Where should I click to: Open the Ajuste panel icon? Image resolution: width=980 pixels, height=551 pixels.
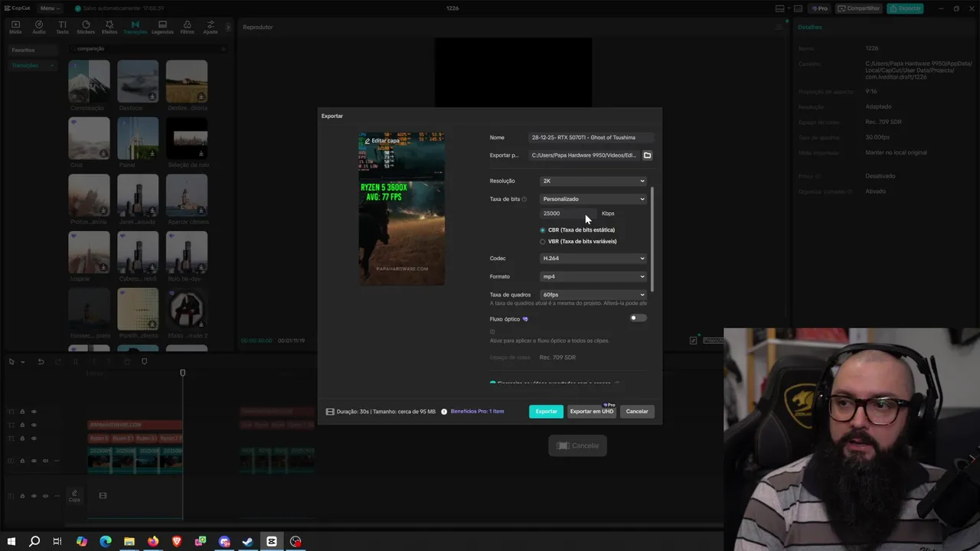211,28
